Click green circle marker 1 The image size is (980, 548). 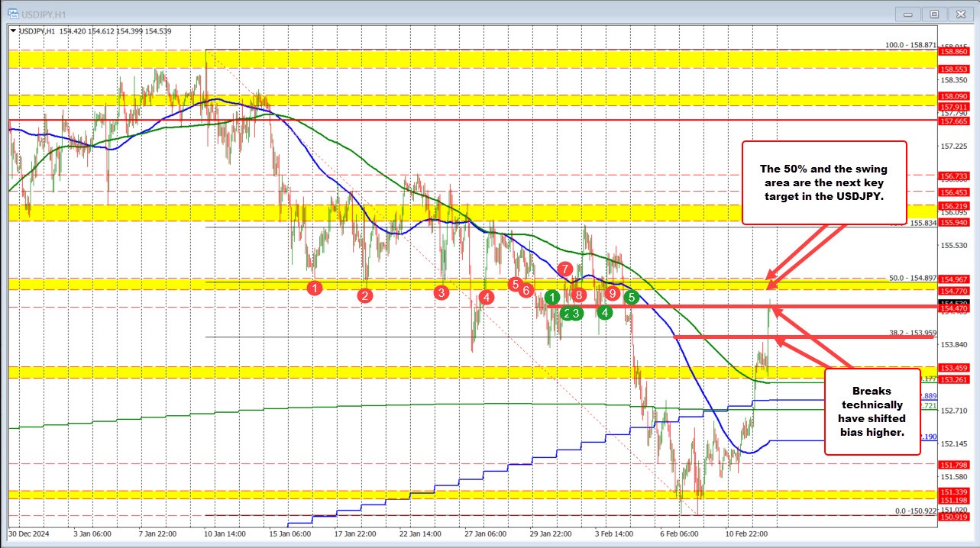554,297
